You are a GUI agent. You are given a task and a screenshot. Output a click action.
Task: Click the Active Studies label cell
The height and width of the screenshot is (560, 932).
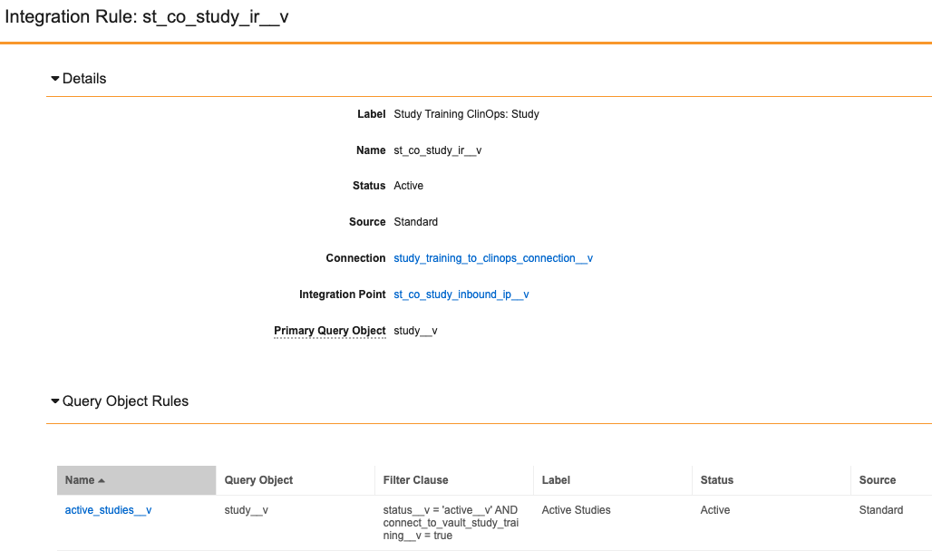576,510
